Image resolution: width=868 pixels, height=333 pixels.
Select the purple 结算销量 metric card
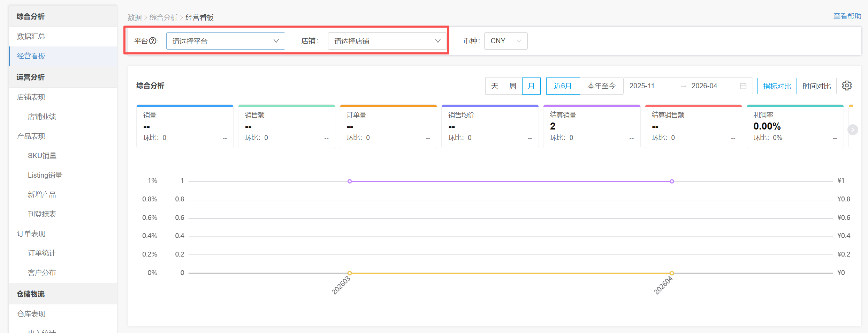point(592,126)
